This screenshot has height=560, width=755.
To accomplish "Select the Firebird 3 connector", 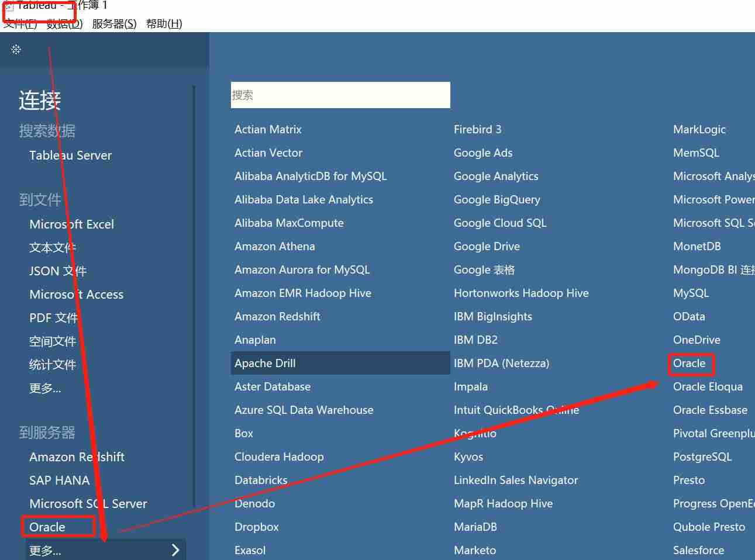I will 477,129.
